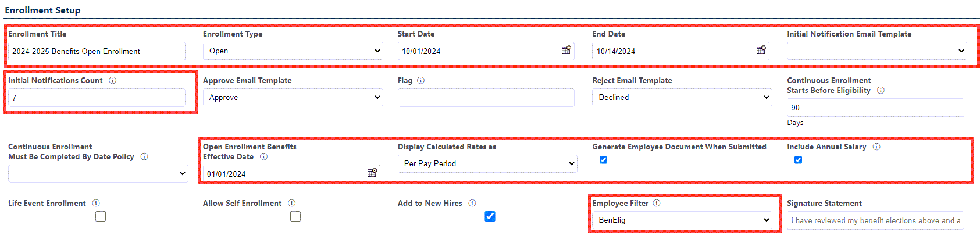Screen dimensions: 980x239
Task: Click the Initial Notifications Count field
Action: tap(97, 98)
